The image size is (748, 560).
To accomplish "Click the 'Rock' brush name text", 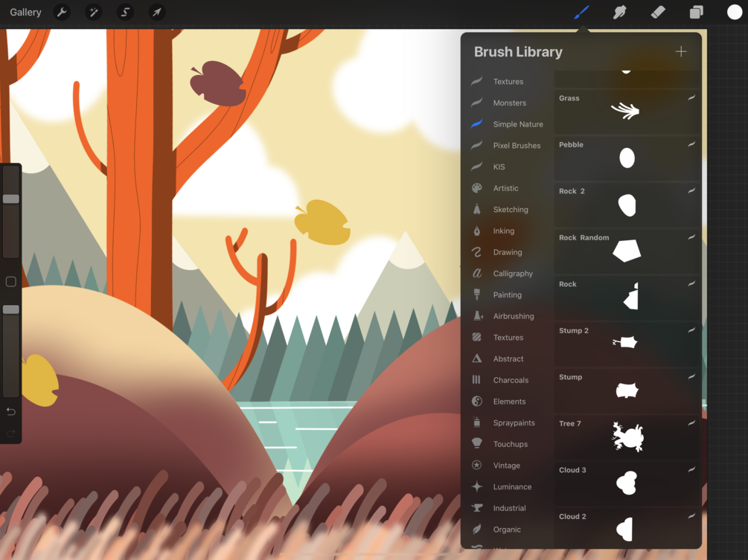I will click(568, 284).
